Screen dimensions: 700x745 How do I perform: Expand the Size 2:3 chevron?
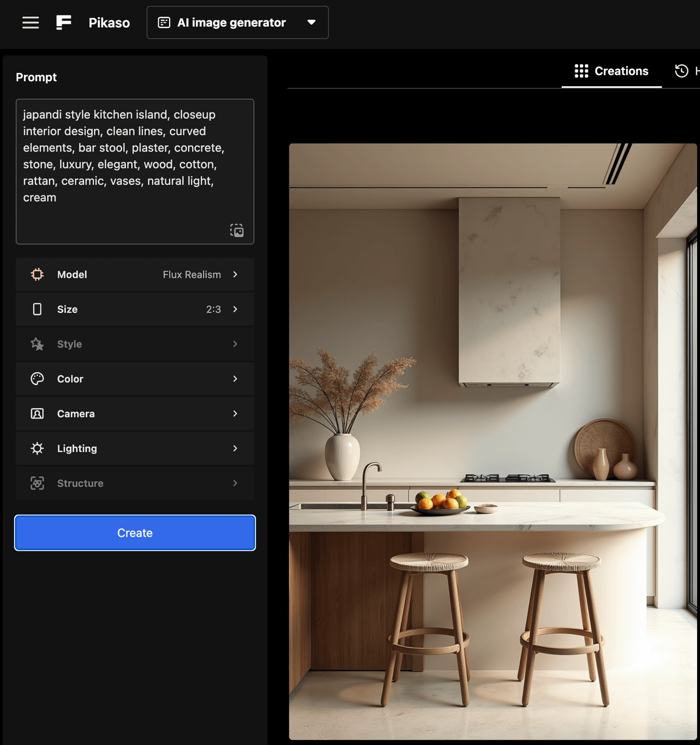[235, 309]
